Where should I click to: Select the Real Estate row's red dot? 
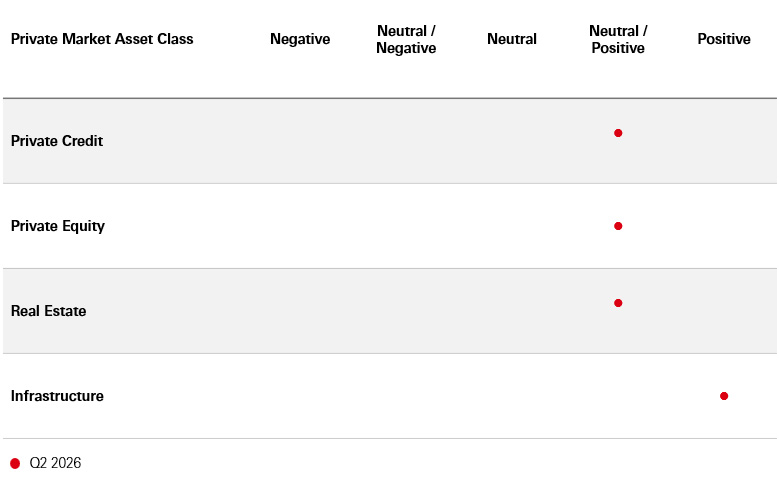618,303
